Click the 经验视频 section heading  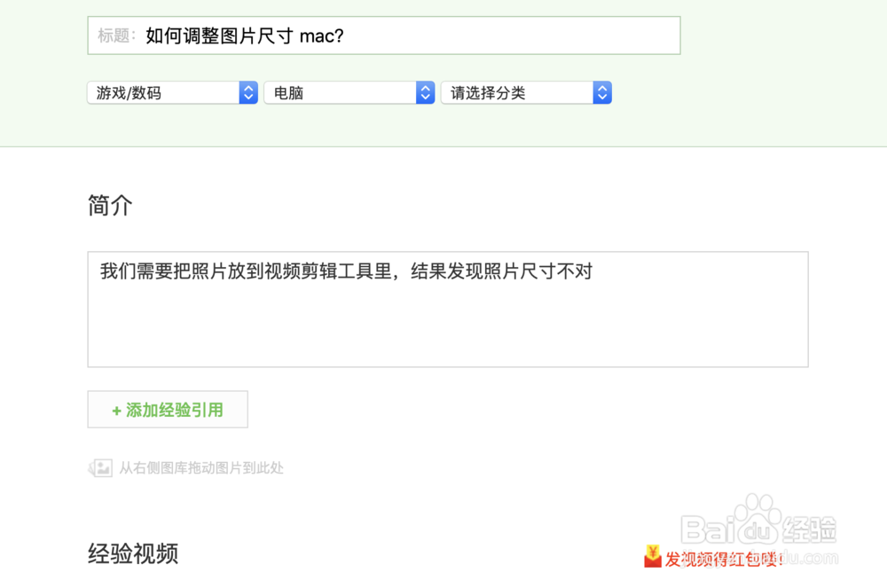click(x=133, y=553)
